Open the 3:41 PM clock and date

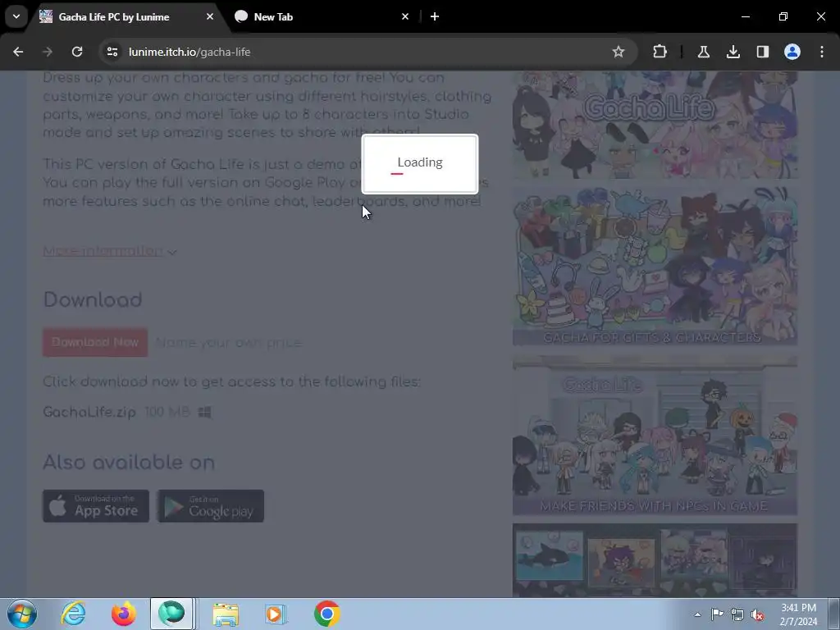pos(798,614)
